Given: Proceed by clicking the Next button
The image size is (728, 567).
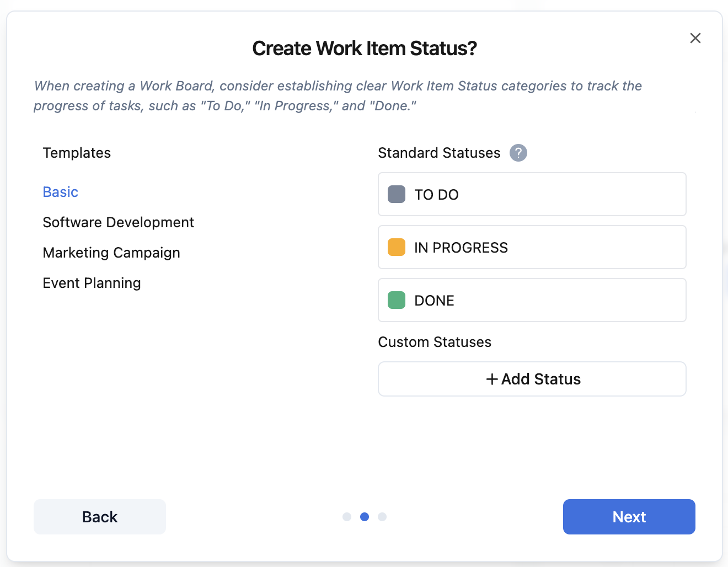Looking at the screenshot, I should coord(629,517).
